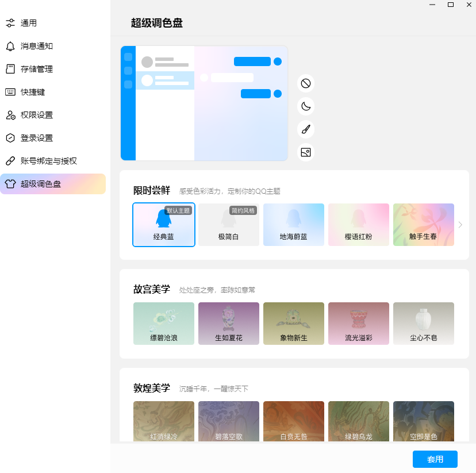Click the custom background image icon
This screenshot has height=473, width=476.
pyautogui.click(x=305, y=152)
